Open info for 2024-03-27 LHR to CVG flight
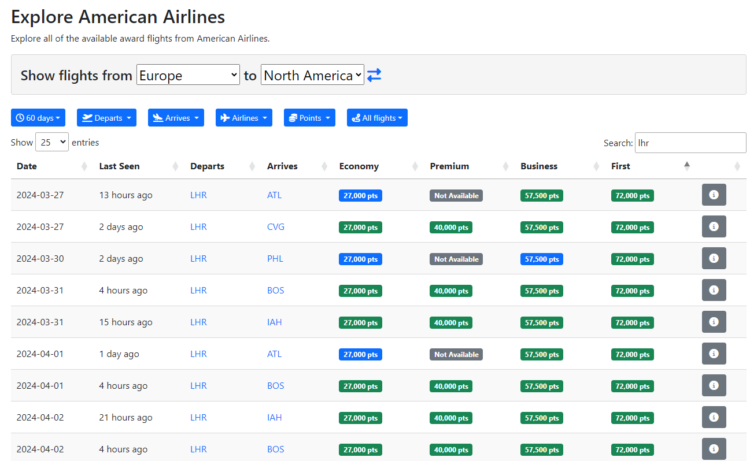This screenshot has height=461, width=750. [x=714, y=227]
